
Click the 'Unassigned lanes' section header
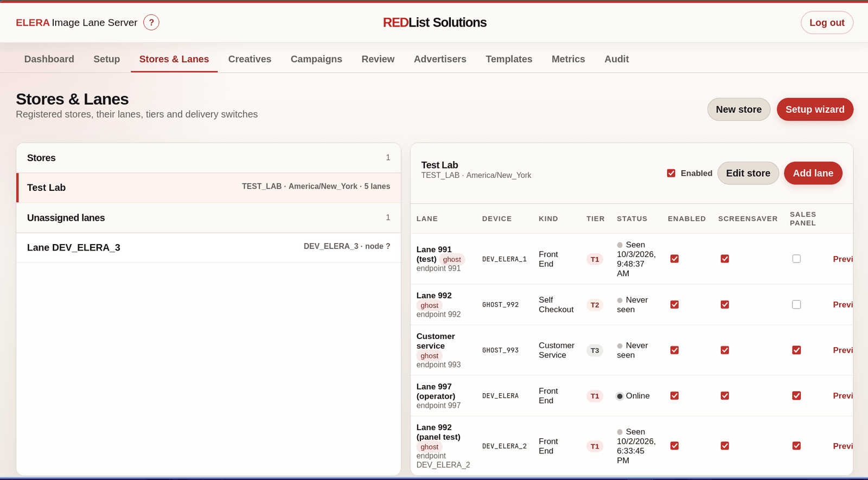[209, 217]
